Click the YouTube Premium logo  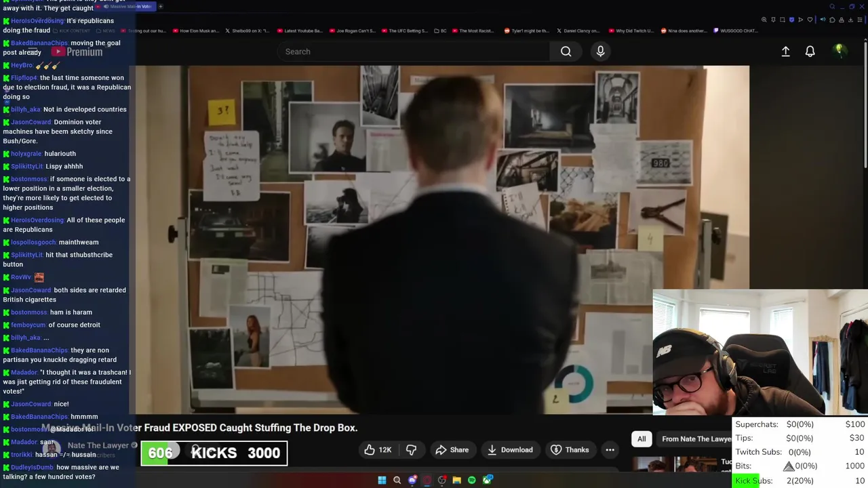(79, 52)
